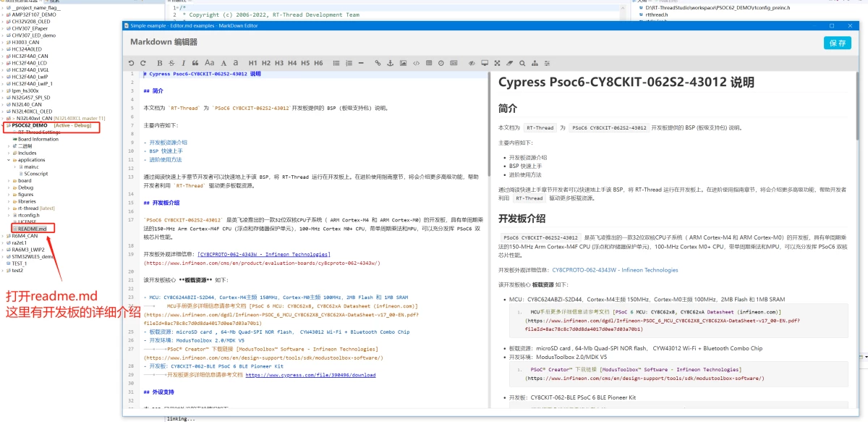Expand the RA6M3_LWIP2 project node

3,249
